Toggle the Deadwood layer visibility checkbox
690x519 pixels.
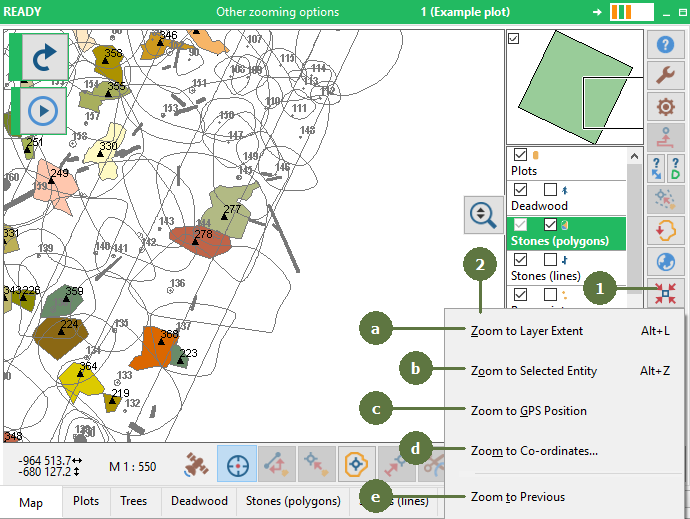click(520, 189)
